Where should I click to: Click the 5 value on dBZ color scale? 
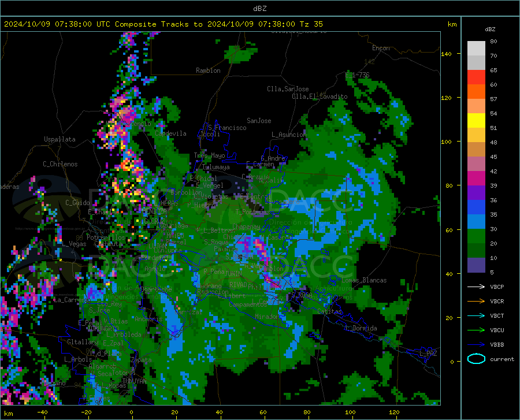(x=492, y=273)
